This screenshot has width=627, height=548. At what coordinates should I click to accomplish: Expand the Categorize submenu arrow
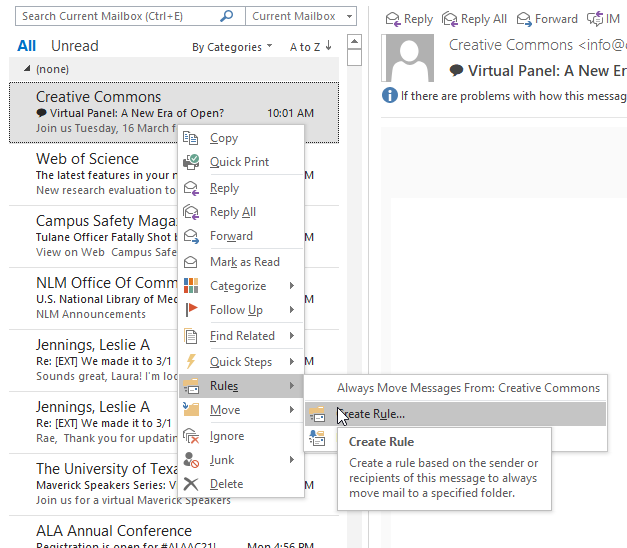click(292, 286)
